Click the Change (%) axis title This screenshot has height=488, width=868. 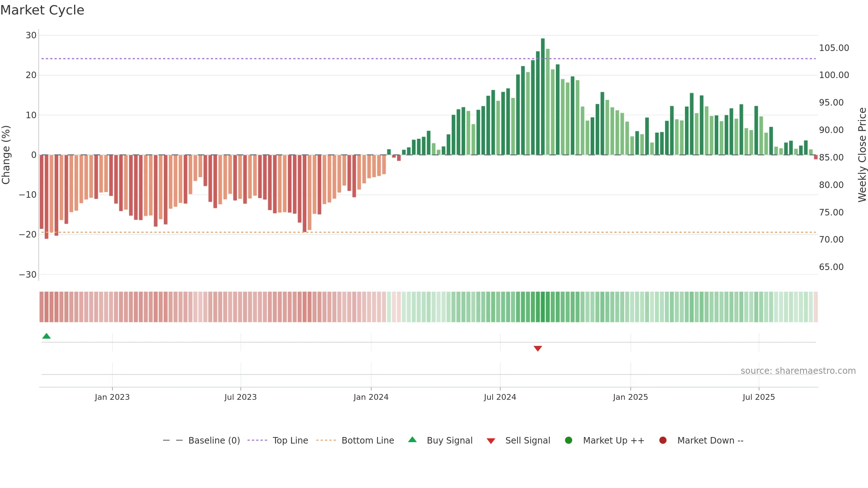[6, 155]
